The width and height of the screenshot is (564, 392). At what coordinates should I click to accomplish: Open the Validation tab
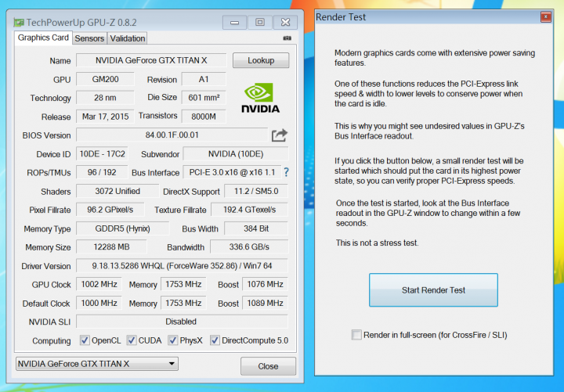[x=128, y=38]
